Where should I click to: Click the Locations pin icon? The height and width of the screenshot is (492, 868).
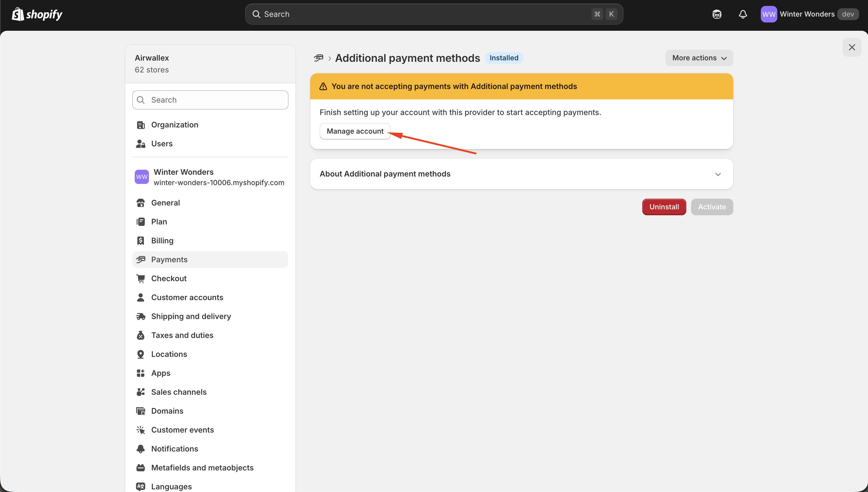click(x=140, y=355)
